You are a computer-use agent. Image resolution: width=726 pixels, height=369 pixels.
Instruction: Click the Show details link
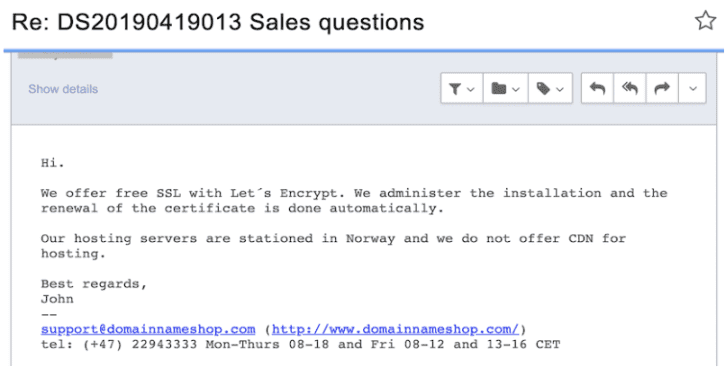click(x=63, y=89)
